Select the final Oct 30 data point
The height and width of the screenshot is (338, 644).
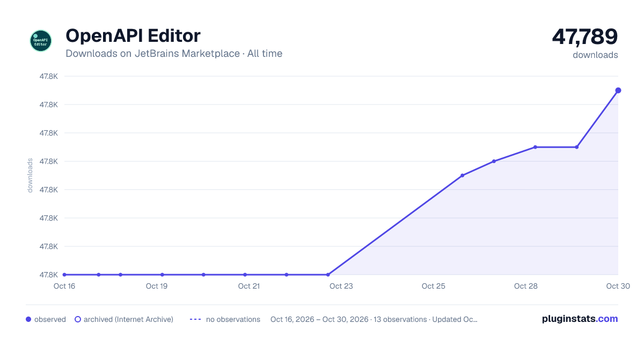click(618, 90)
